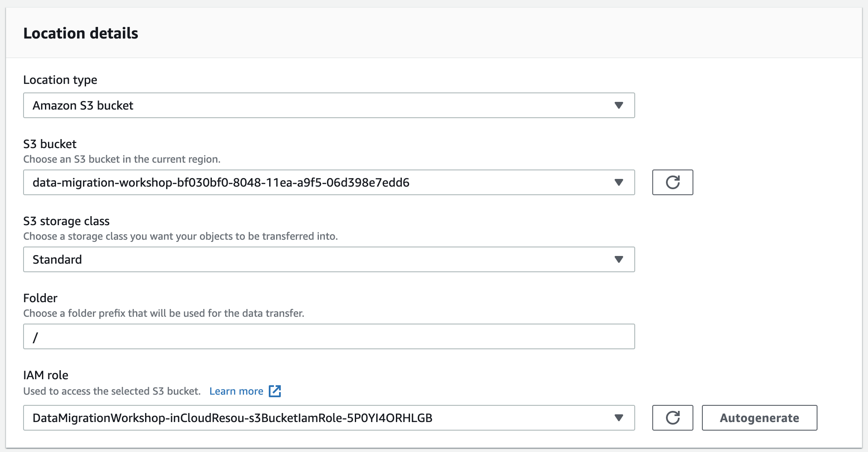The image size is (868, 452).
Task: Open the S3 storage class dropdown
Action: click(x=329, y=259)
